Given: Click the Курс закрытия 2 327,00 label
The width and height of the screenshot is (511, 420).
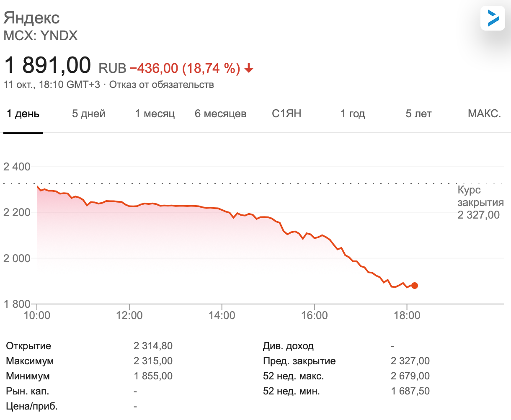Looking at the screenshot, I should pyautogui.click(x=480, y=203).
